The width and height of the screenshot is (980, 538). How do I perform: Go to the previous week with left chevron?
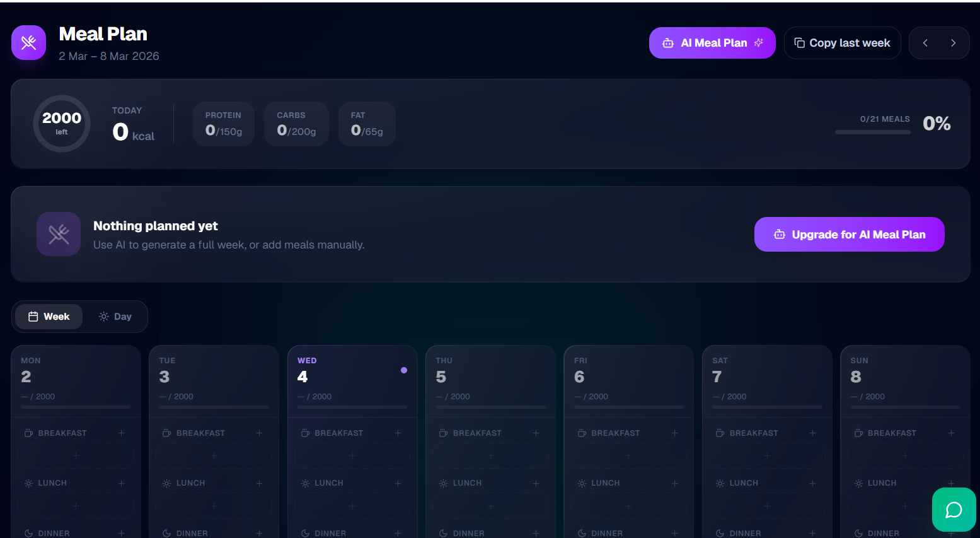(x=925, y=42)
